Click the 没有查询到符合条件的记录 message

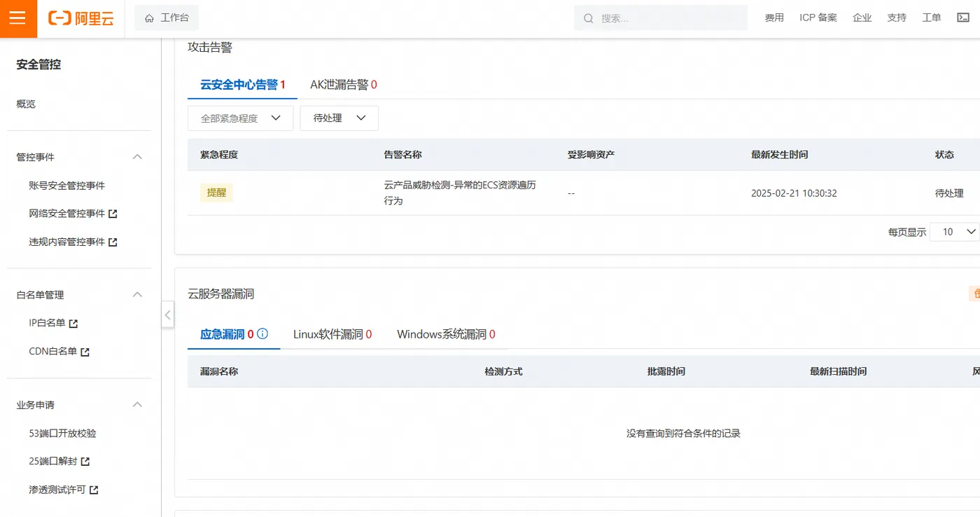coord(683,434)
